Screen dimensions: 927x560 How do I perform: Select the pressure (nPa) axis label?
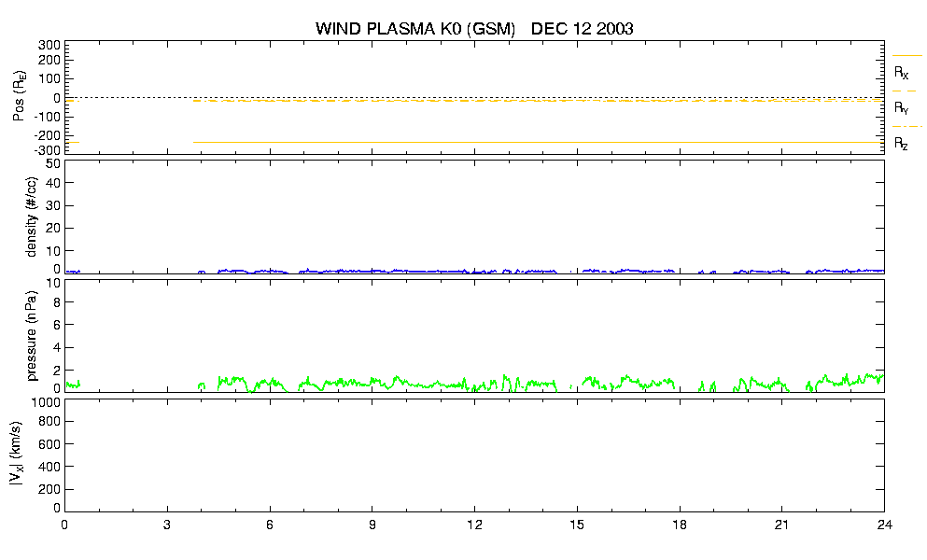pyautogui.click(x=31, y=336)
